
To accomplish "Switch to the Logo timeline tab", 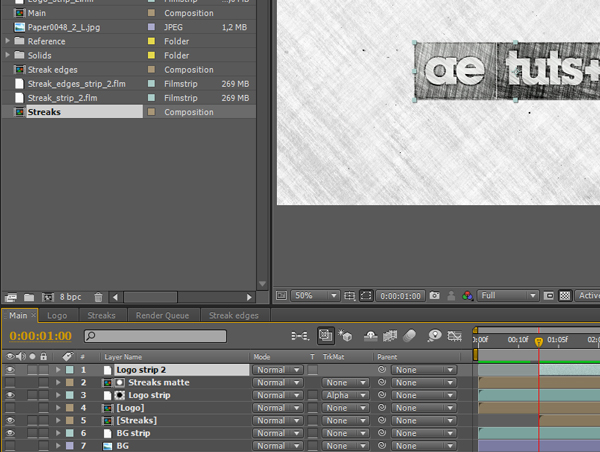I will tap(57, 316).
